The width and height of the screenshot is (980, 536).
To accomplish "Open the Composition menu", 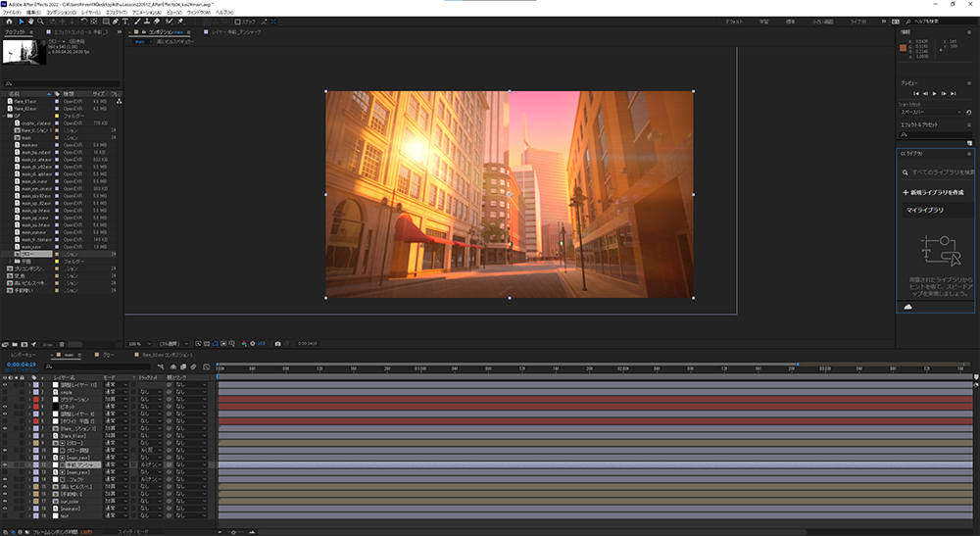I will tap(61, 13).
